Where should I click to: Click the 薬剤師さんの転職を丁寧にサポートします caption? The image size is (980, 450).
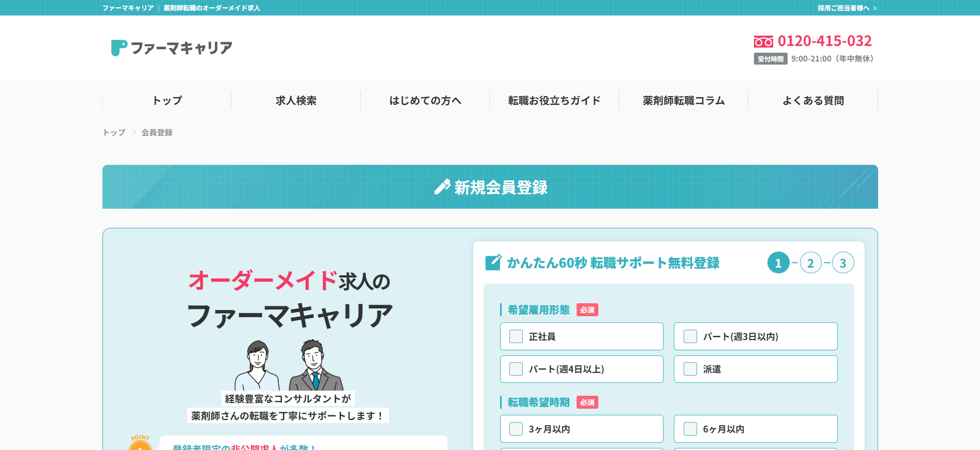click(x=288, y=415)
